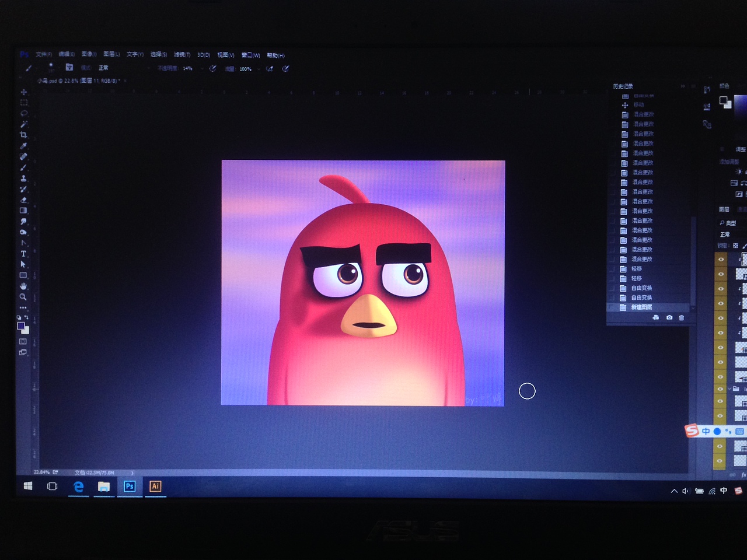Click the 小鸟.psd document tab

click(x=79, y=80)
